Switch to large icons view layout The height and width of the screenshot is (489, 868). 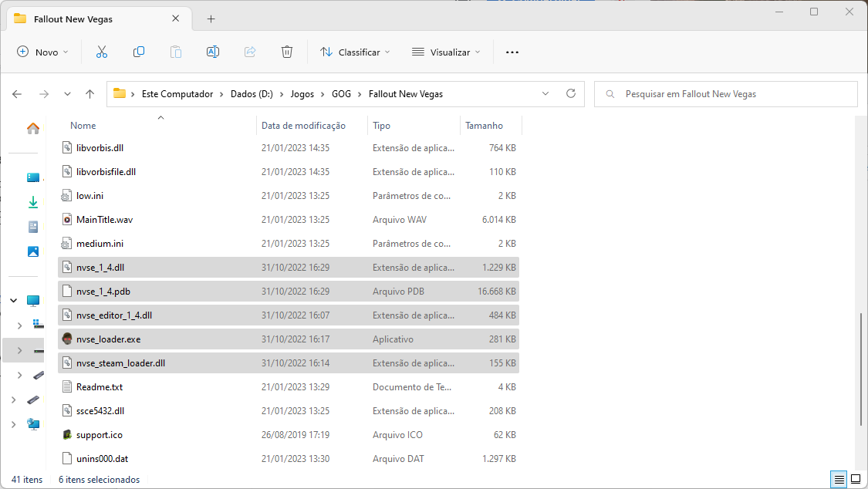click(x=856, y=479)
